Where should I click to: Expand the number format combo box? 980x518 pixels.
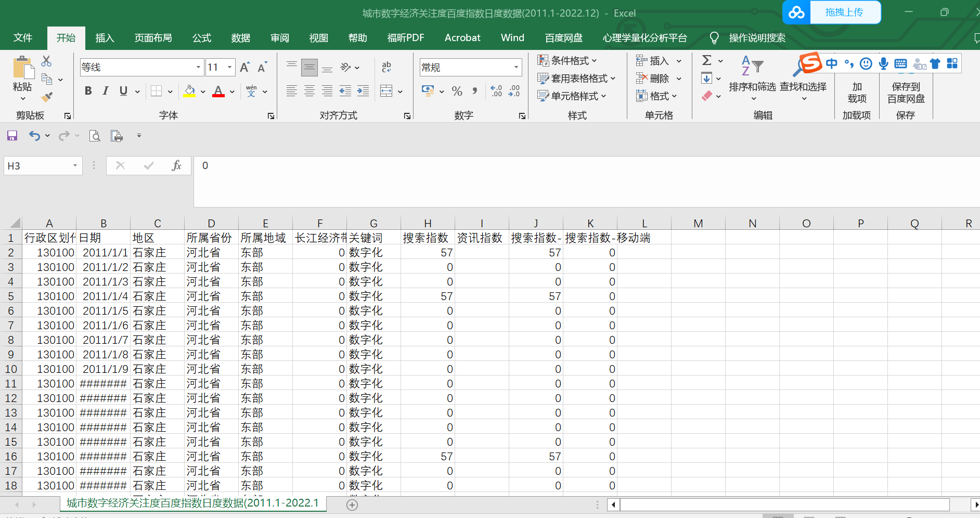coord(516,67)
